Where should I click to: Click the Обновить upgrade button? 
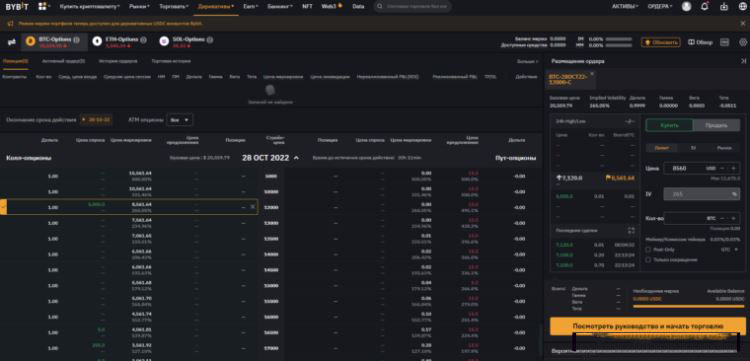pyautogui.click(x=661, y=42)
